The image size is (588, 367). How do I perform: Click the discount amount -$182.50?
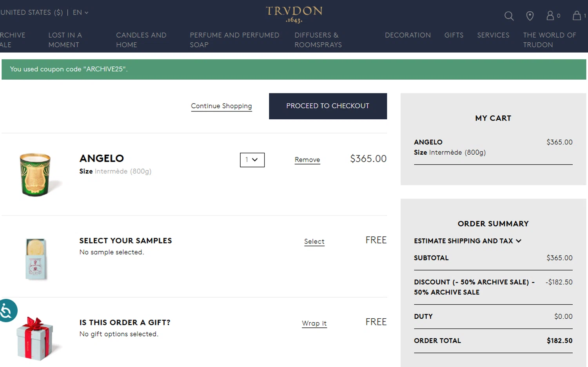click(559, 282)
